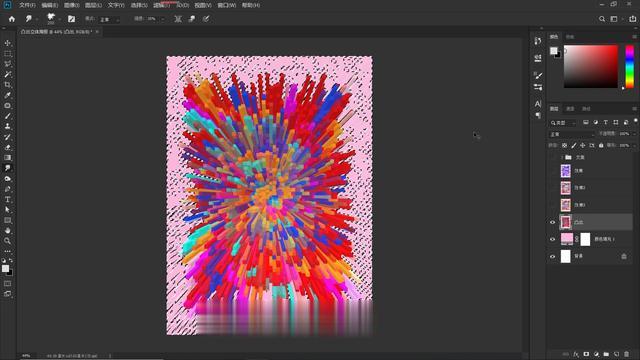Hide the selected 凸出 layer
This screenshot has height=360, width=640.
tap(553, 222)
